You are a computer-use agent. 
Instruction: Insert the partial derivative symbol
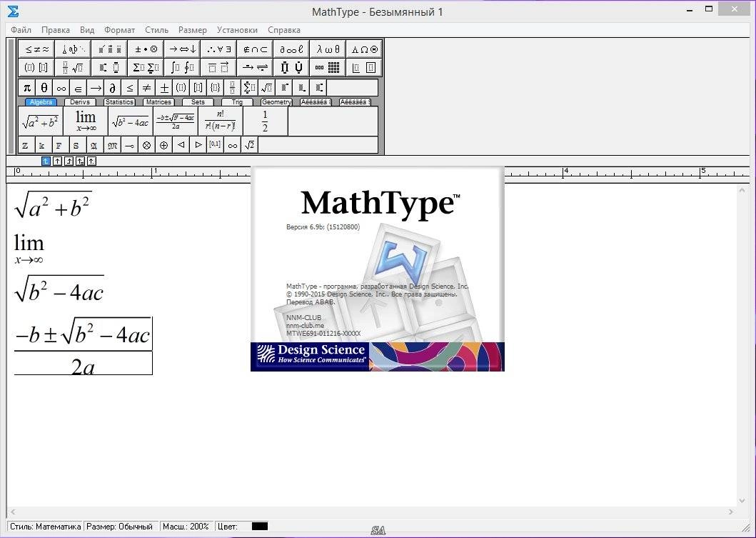(112, 88)
